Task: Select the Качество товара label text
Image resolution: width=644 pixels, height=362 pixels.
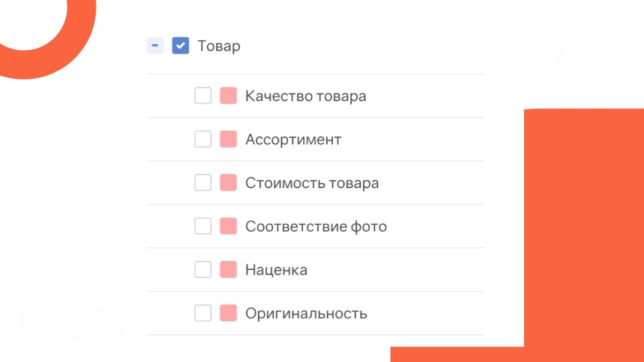Action: tap(305, 95)
